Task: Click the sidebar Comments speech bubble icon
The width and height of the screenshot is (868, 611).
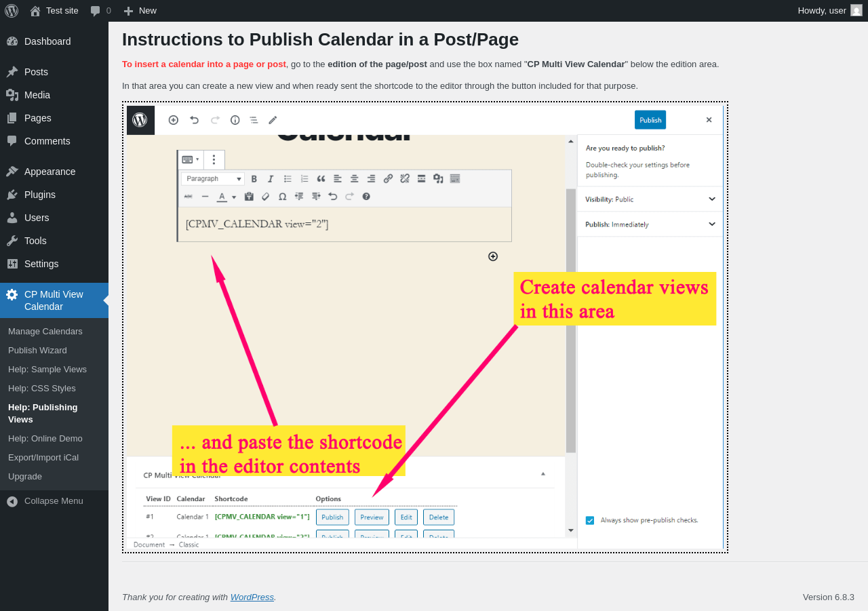Action: pyautogui.click(x=12, y=141)
